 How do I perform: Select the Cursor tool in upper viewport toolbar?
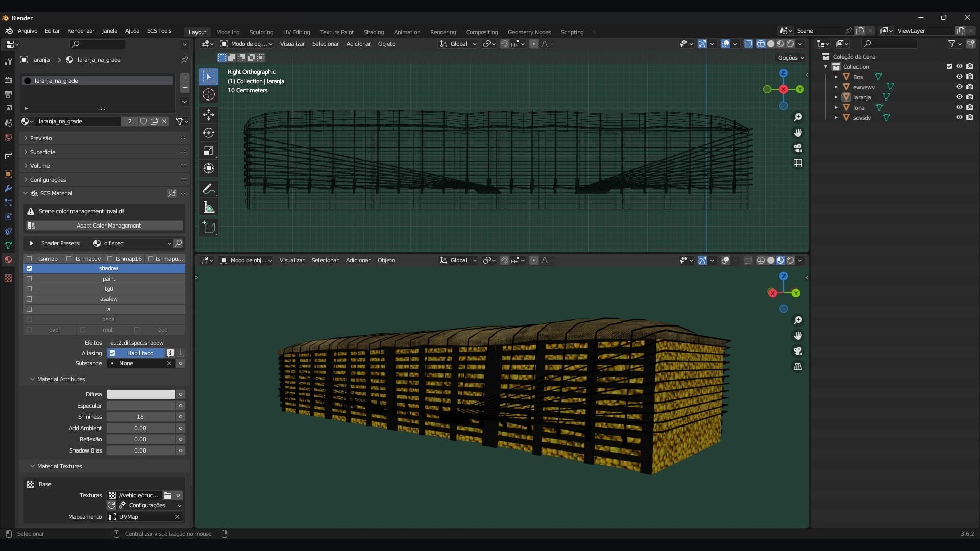tap(209, 94)
